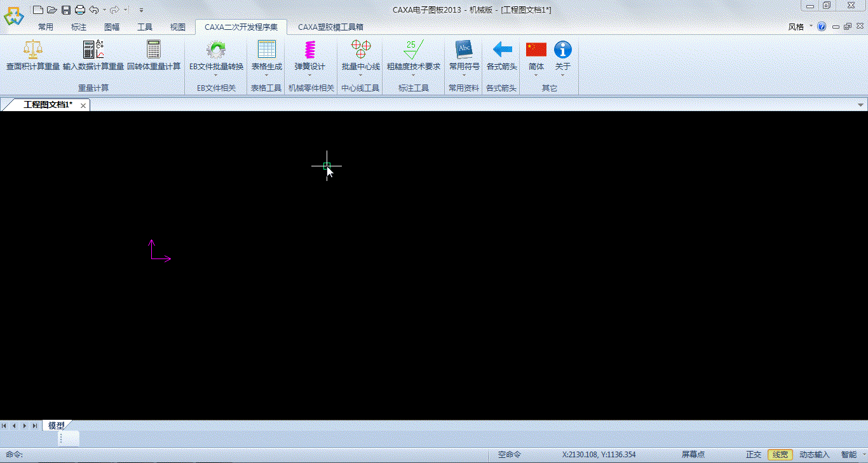The image size is (868, 463).
Task: Launch 回转体重量计算 tool
Action: [x=153, y=50]
